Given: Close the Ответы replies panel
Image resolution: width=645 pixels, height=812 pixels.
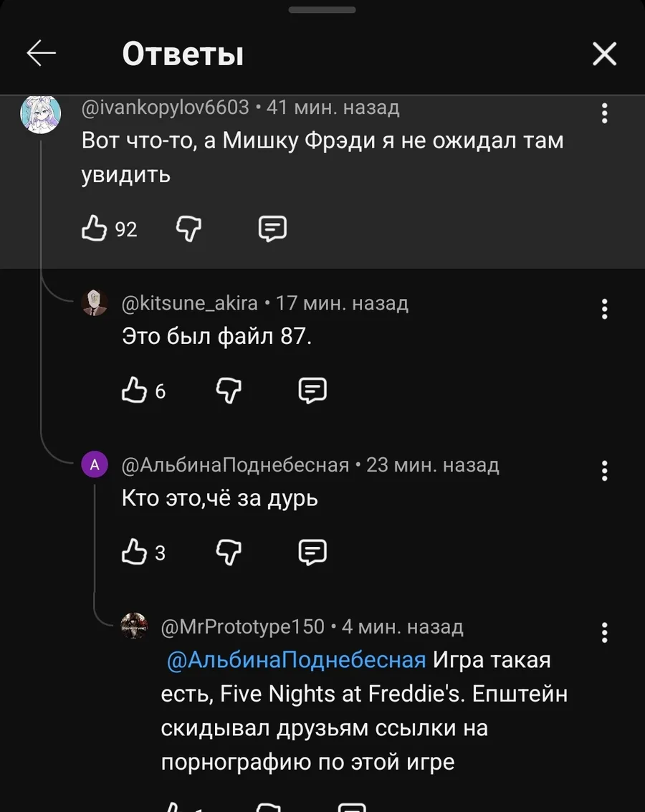Looking at the screenshot, I should click(604, 54).
